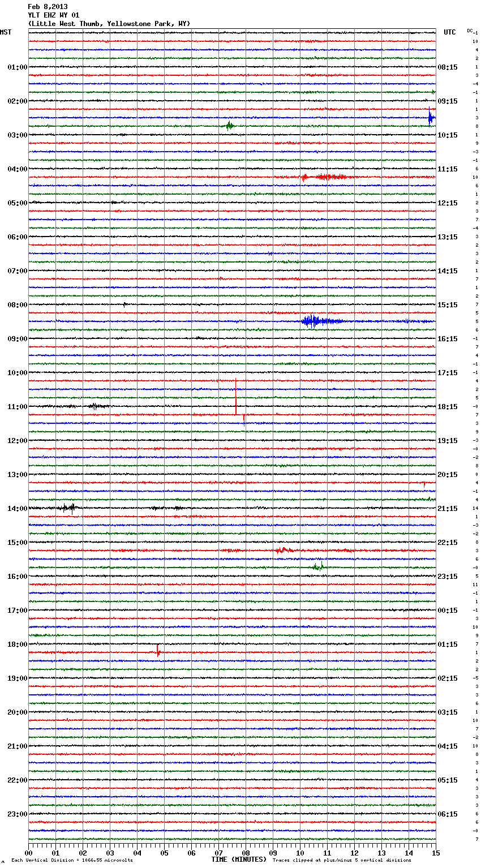481x868 pixels.
Task: Click the '20:15' UTC time label
Action: [x=448, y=475]
